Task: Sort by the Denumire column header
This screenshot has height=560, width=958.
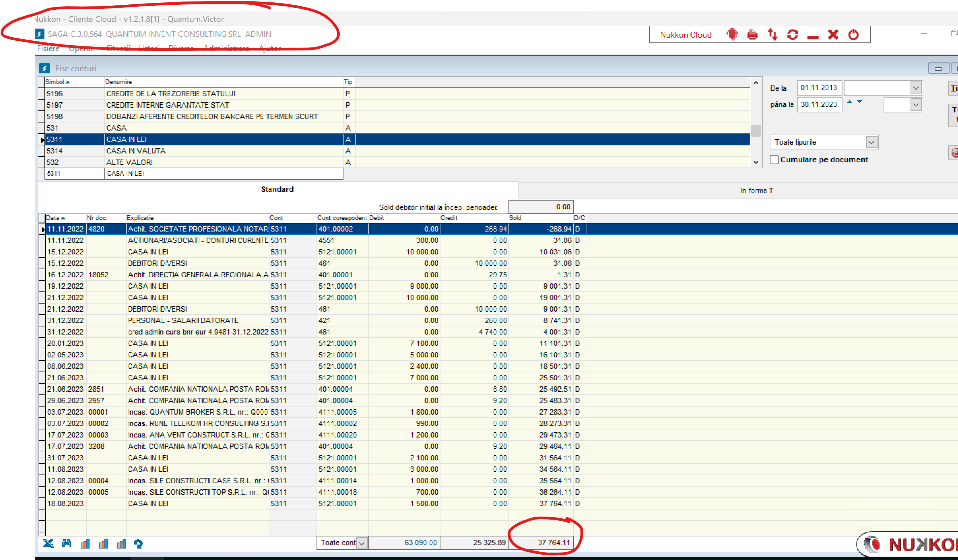Action: tap(119, 82)
